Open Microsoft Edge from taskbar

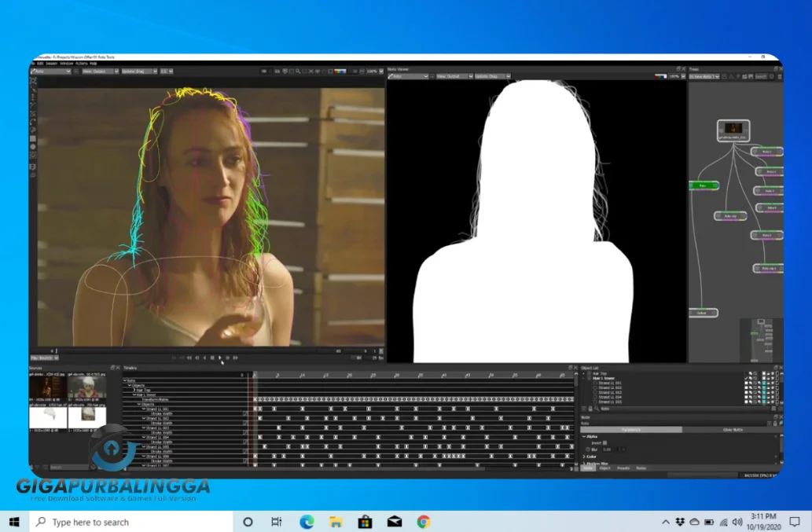(307, 522)
